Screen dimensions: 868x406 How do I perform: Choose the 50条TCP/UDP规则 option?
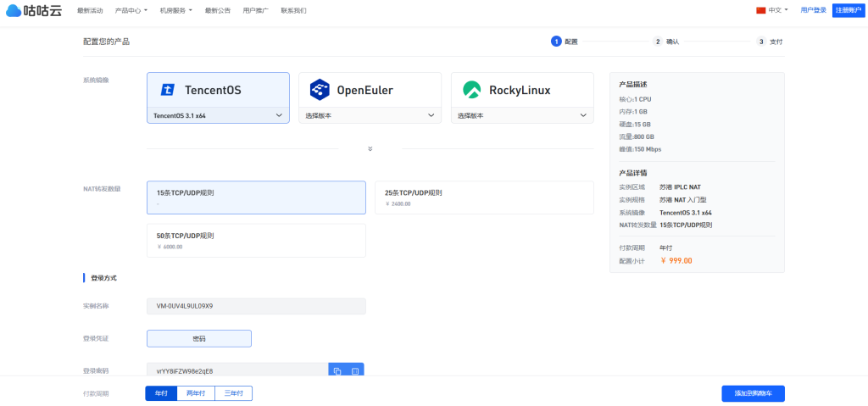coord(256,240)
